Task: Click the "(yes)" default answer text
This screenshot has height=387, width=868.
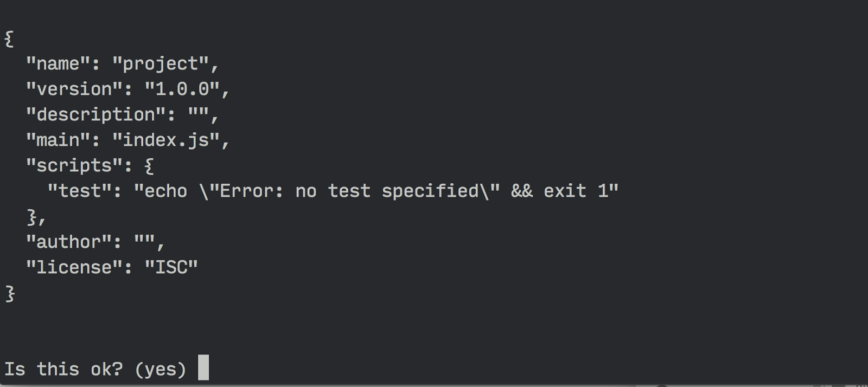Action: (x=160, y=369)
